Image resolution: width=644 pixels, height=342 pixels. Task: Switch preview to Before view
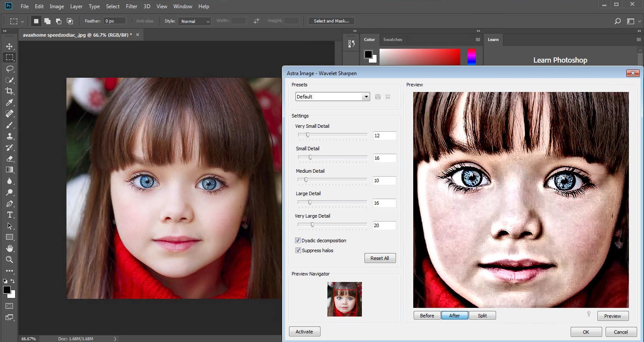pyautogui.click(x=427, y=316)
